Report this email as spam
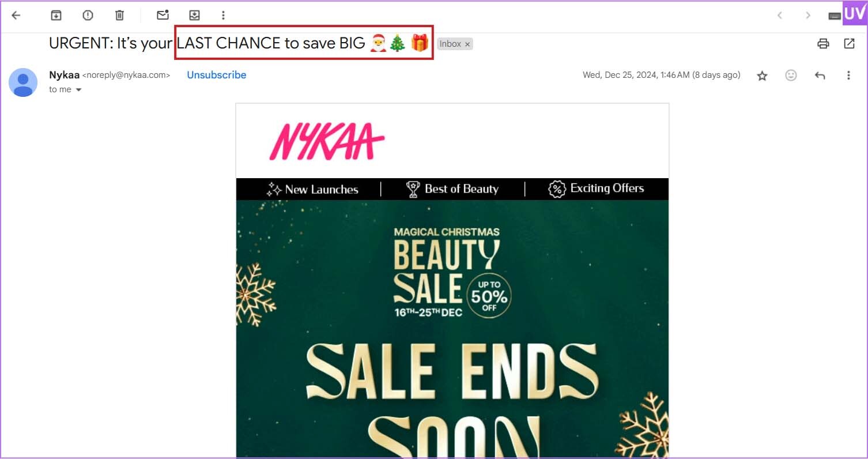Screen dimensions: 868x459 (88, 16)
